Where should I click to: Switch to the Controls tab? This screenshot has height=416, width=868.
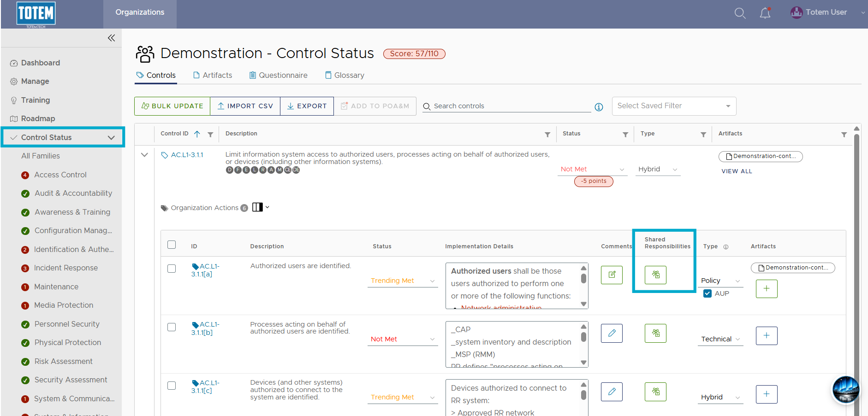156,76
